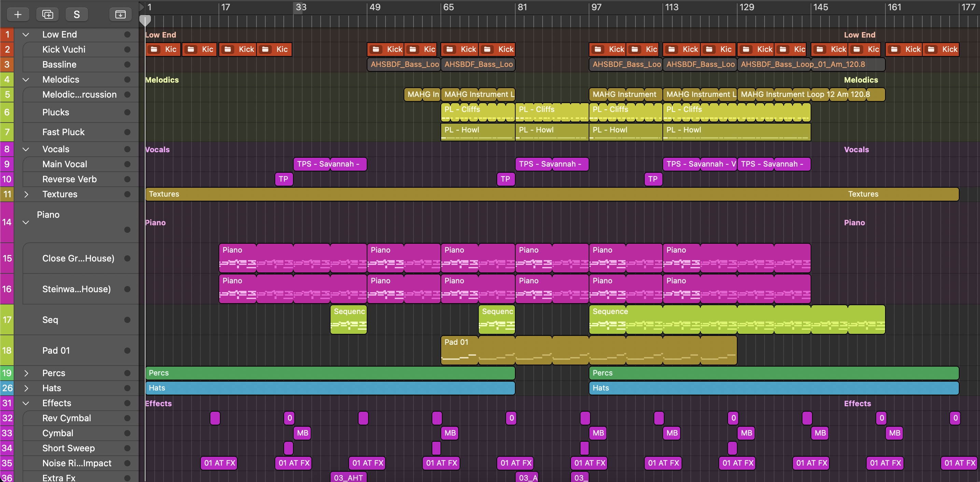Image resolution: width=980 pixels, height=482 pixels.
Task: Select the first Piano region on Close Grand track
Action: click(x=293, y=258)
